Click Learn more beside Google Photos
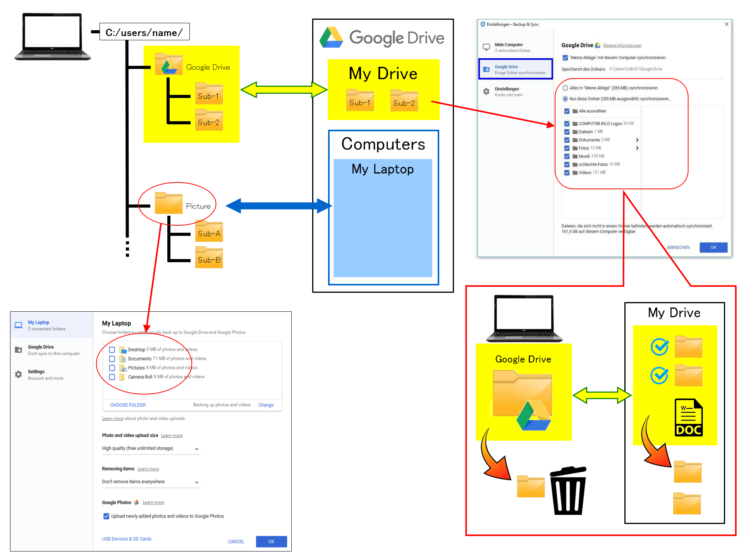Viewport: 746px width, 560px height. pyautogui.click(x=153, y=502)
